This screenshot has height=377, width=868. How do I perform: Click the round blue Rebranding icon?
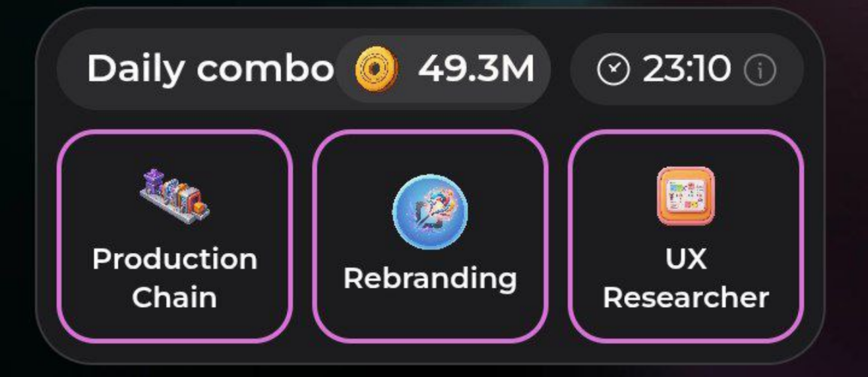pos(430,212)
